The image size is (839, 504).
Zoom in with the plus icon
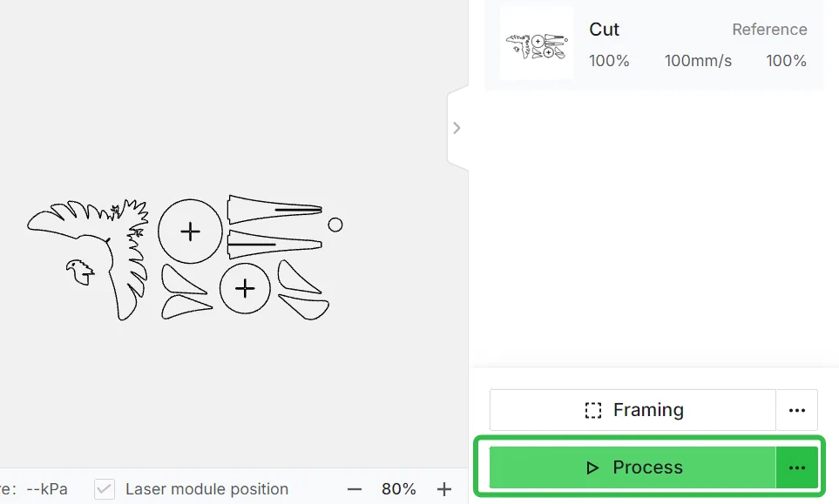(x=443, y=489)
